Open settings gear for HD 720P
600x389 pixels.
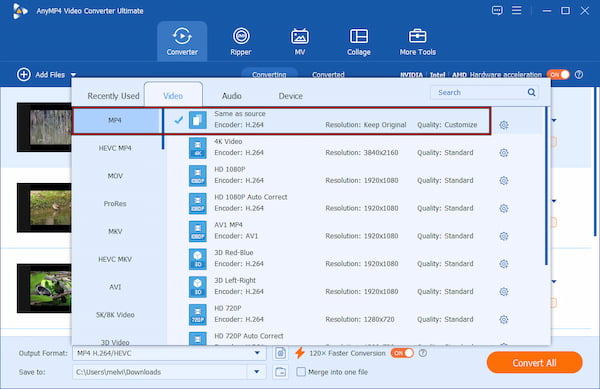(504, 319)
